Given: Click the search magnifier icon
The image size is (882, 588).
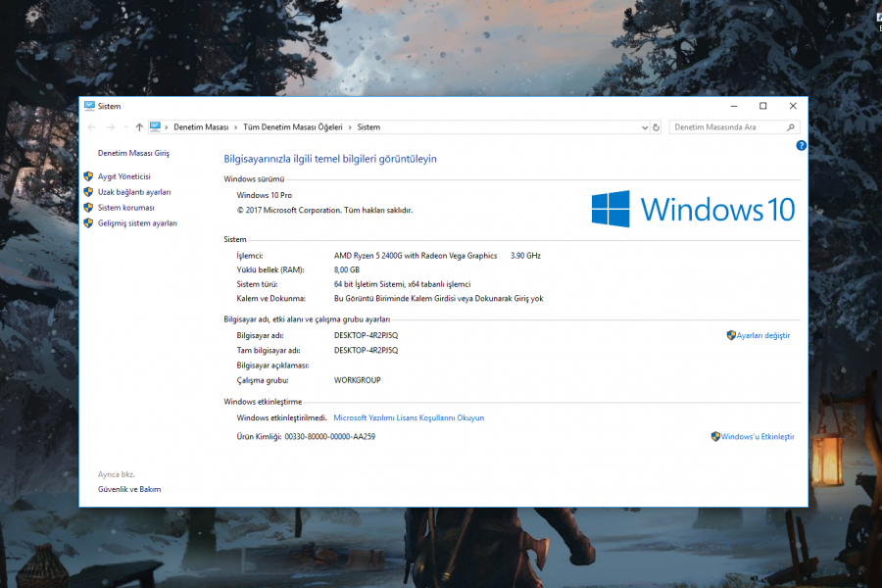Looking at the screenshot, I should click(x=790, y=127).
